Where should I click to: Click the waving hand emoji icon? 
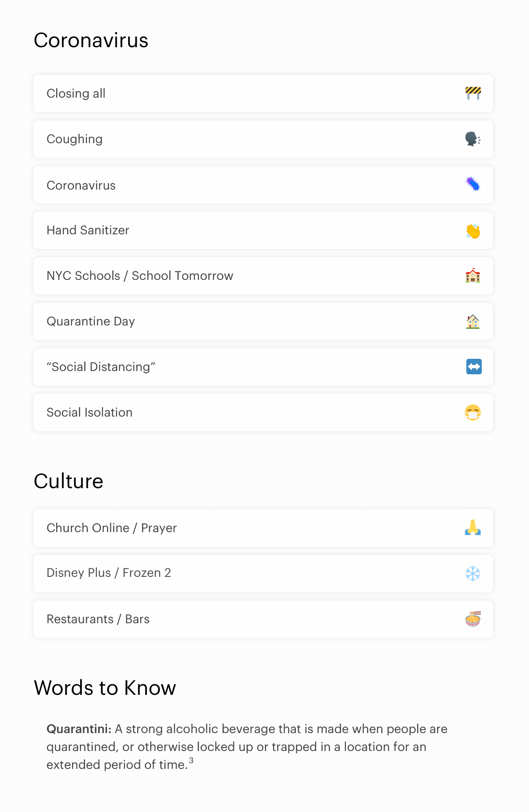pos(473,231)
